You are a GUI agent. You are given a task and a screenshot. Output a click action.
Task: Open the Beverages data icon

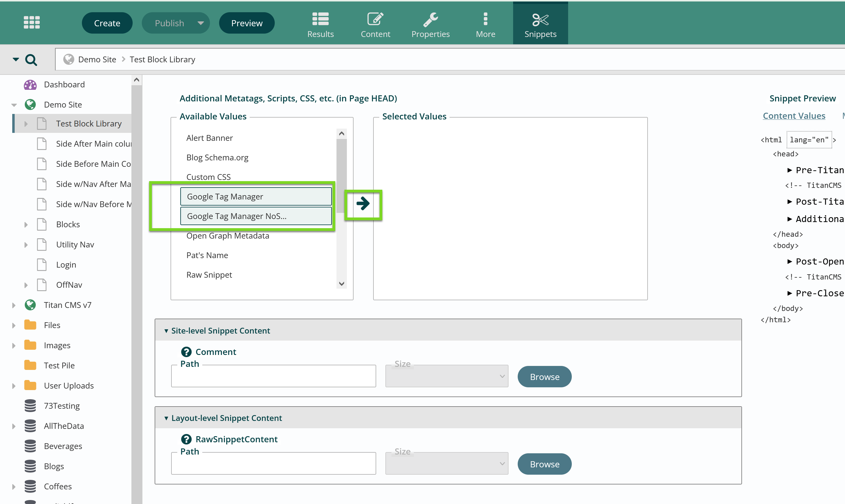pyautogui.click(x=30, y=446)
